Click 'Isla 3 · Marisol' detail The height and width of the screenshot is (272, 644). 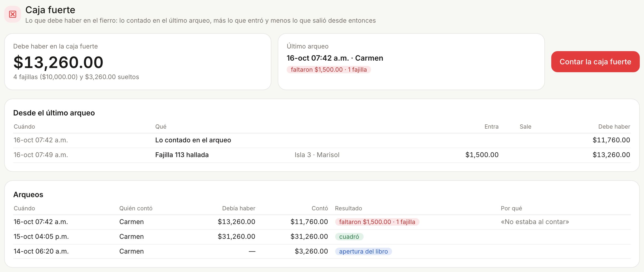tap(317, 155)
